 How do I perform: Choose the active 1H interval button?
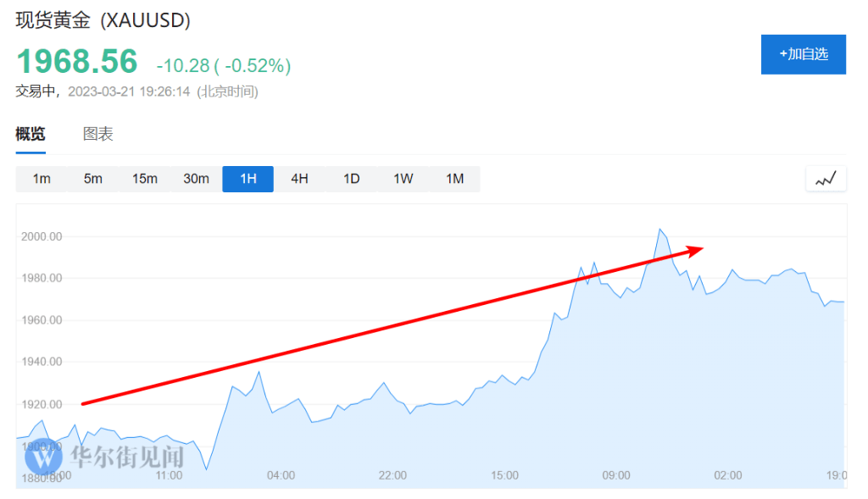[248, 179]
